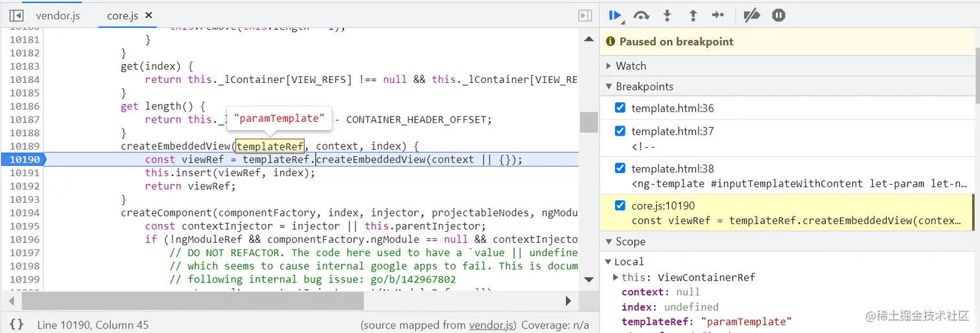Toggle pause on exceptions

[779, 16]
